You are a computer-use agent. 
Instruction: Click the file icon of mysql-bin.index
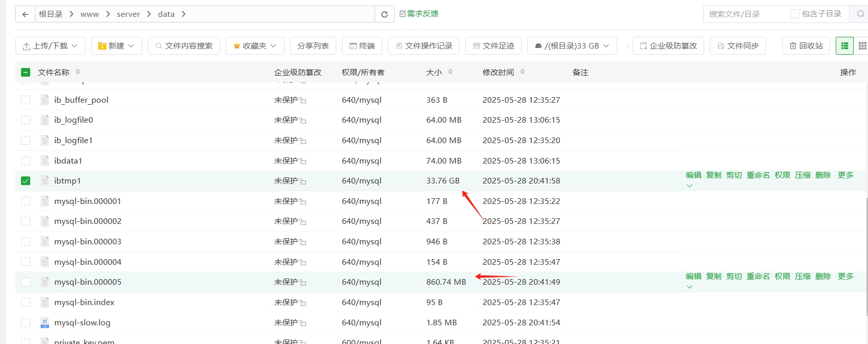tap(45, 302)
